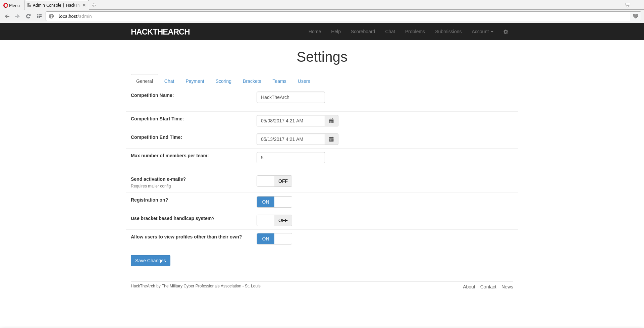Open the Contact link in footer
This screenshot has width=644, height=328.
488,287
